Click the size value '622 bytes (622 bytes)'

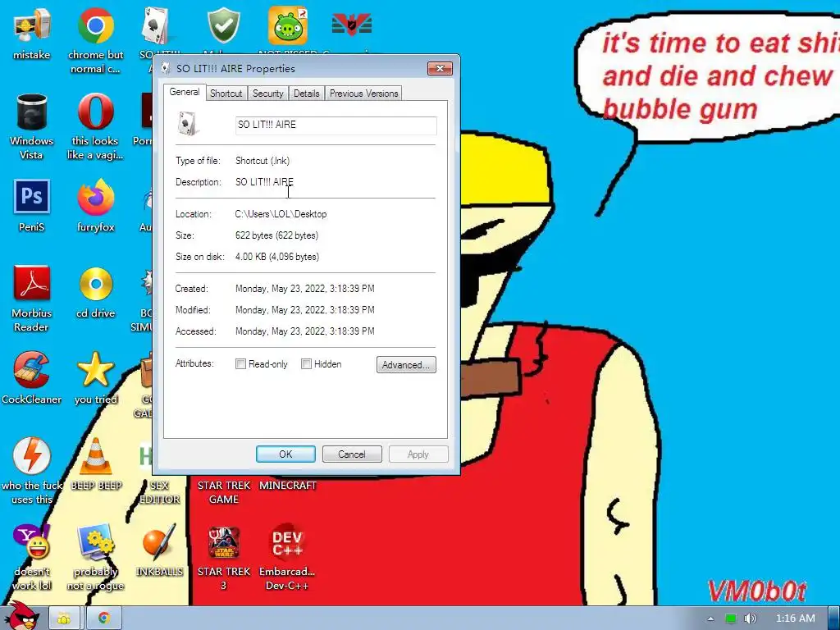click(x=276, y=235)
